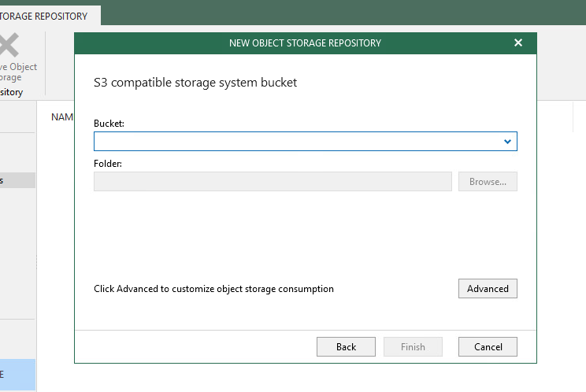Close the New Object Storage Repository dialog

518,43
